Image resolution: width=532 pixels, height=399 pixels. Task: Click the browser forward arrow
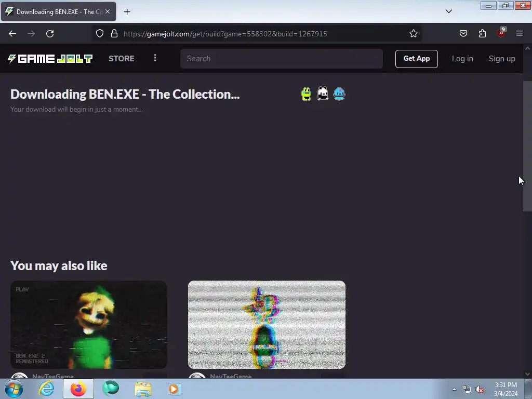pos(31,34)
